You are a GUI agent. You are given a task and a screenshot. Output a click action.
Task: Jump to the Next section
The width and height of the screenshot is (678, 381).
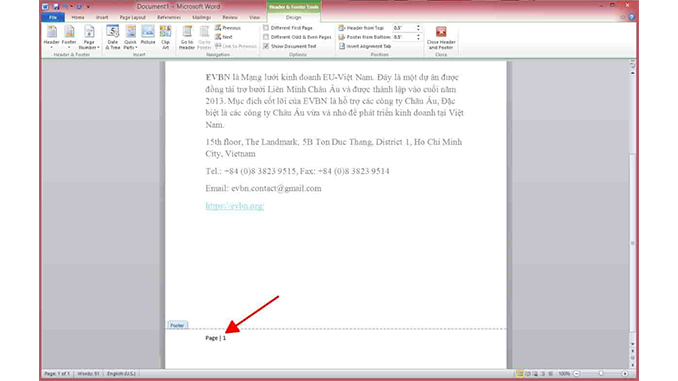[224, 37]
